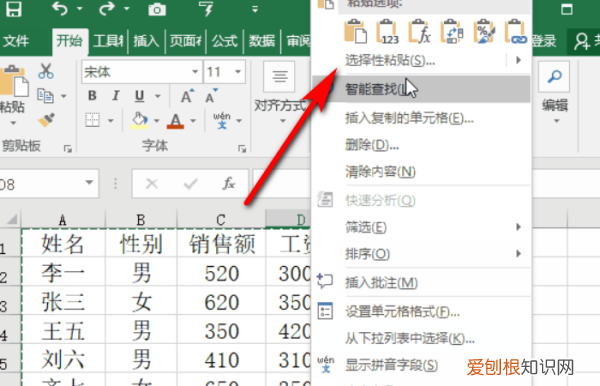Open 选择性粘贴(S)... menu item

click(421, 60)
